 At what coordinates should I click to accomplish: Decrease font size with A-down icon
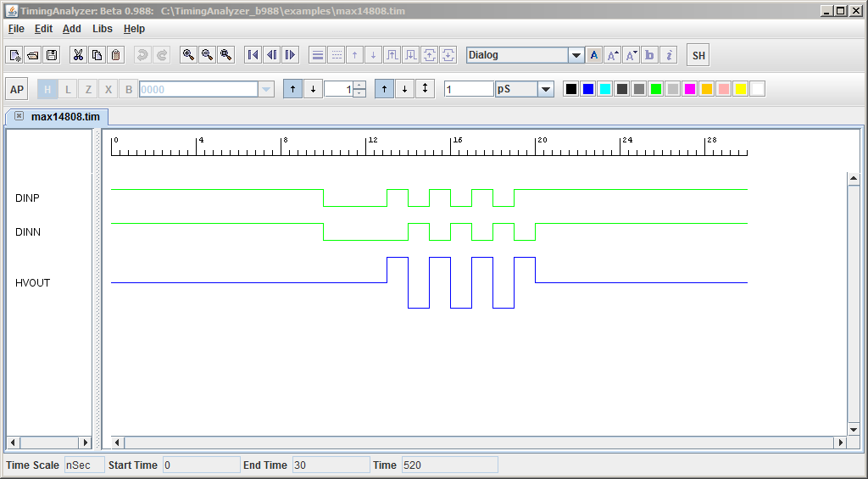pyautogui.click(x=631, y=55)
